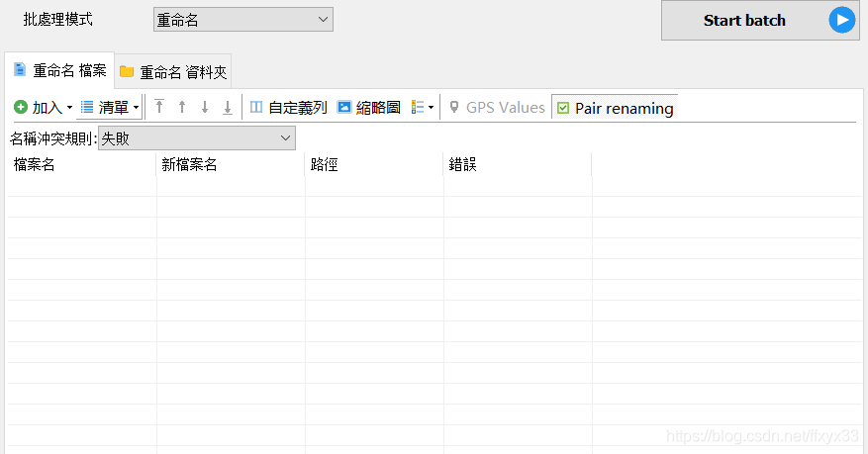Move selected item to top arrow
This screenshot has height=454, width=868.
tap(159, 107)
